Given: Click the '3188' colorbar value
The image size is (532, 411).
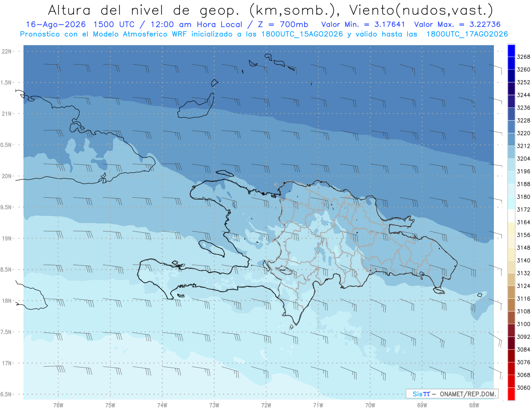Looking at the screenshot, I should coord(523,184).
